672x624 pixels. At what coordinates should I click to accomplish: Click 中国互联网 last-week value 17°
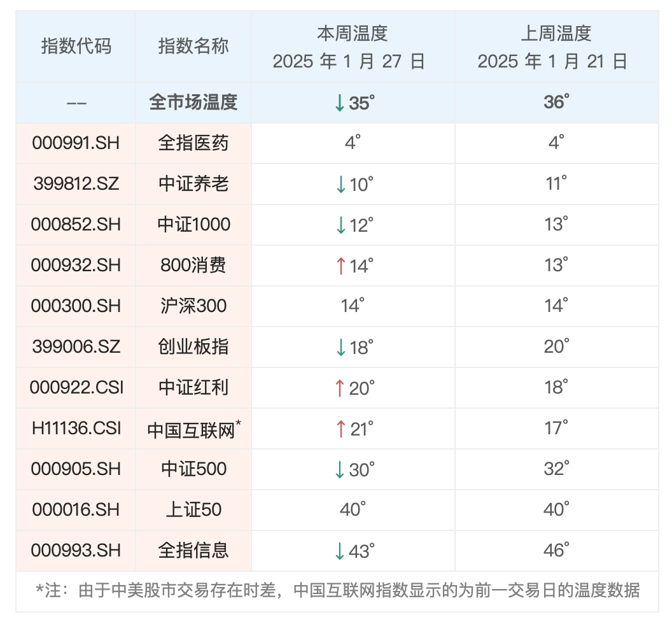tap(556, 428)
